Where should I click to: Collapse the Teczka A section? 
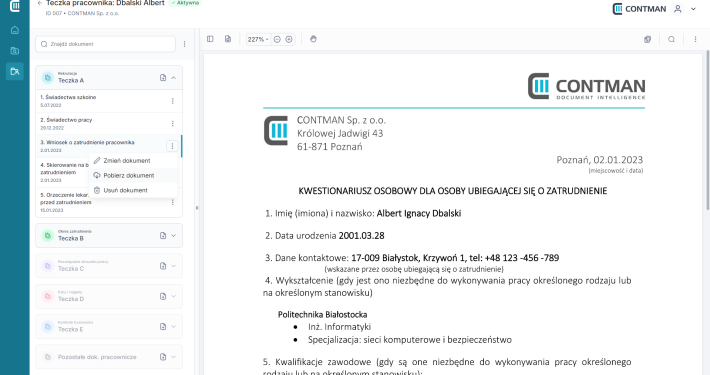coord(174,78)
